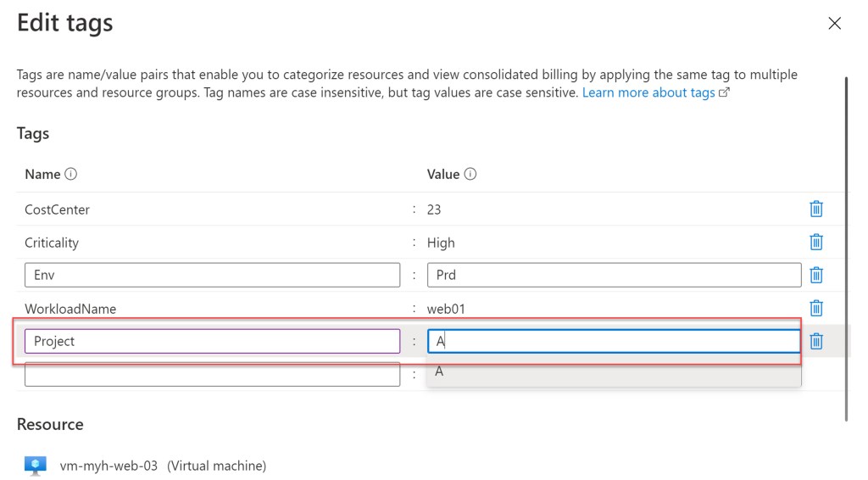Viewport: 868px width, 480px height.
Task: Click the panel's vertical scrollbar
Action: [845, 246]
